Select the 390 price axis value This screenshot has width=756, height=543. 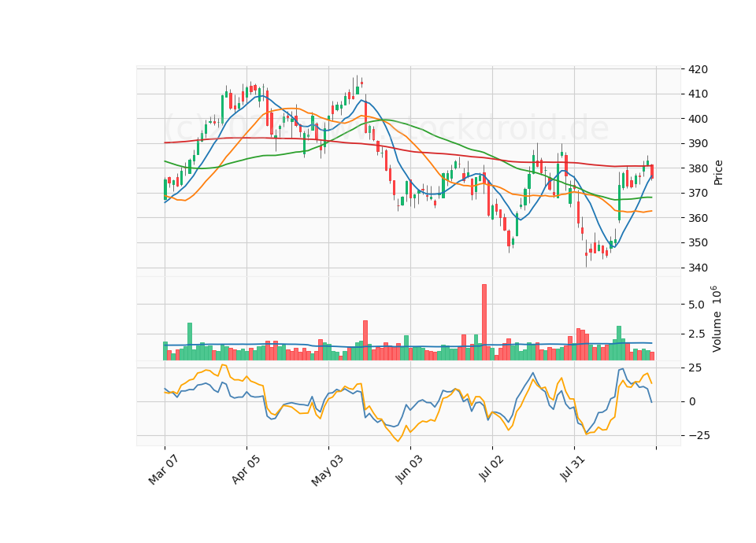point(699,143)
